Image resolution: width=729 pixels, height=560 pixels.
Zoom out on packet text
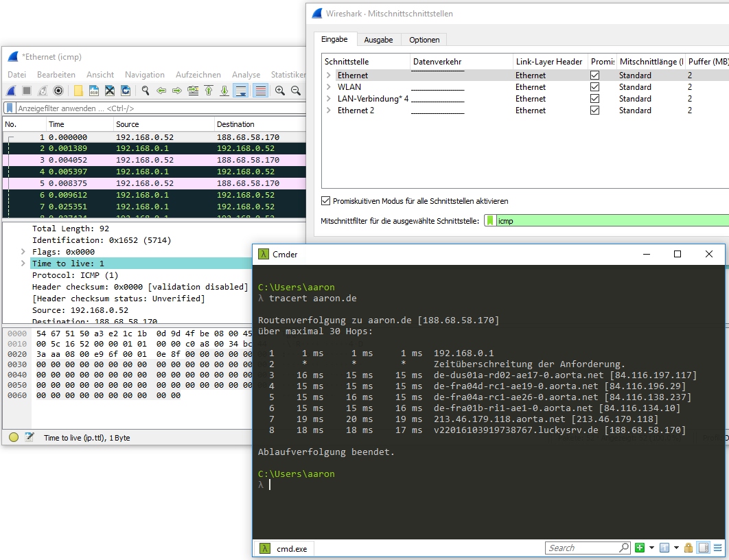tap(296, 91)
